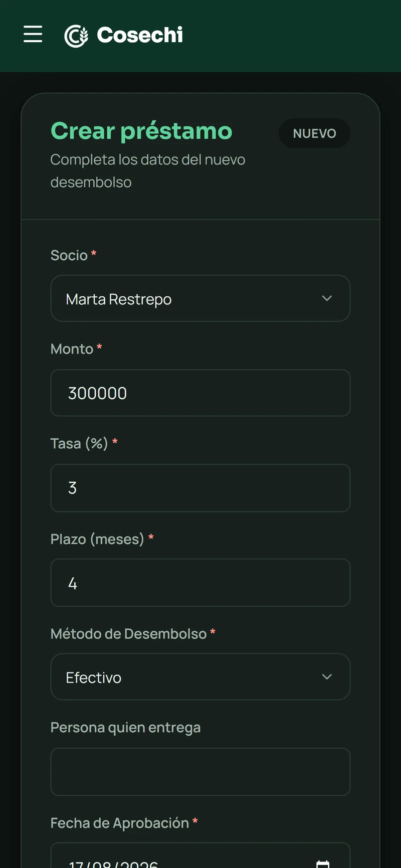This screenshot has height=868, width=401.
Task: Click the calendar icon in the date field
Action: [323, 863]
